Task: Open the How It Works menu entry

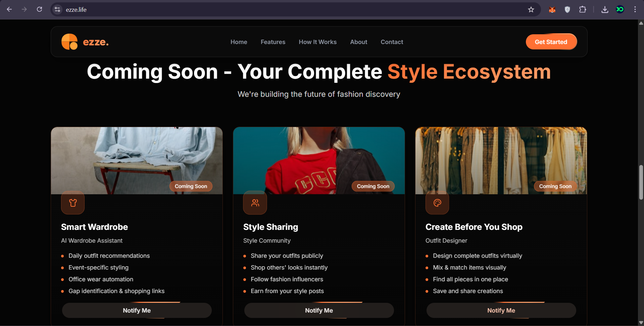Action: tap(317, 42)
